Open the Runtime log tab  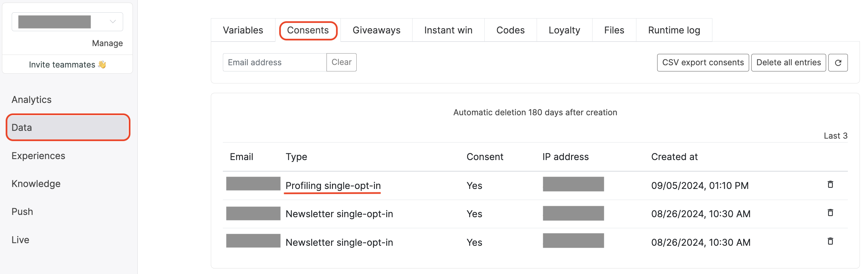pyautogui.click(x=674, y=30)
